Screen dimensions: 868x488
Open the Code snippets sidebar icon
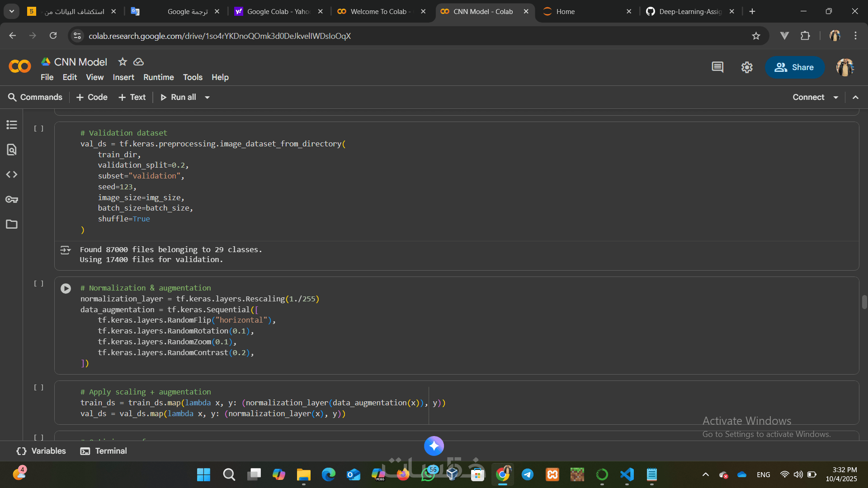click(12, 174)
